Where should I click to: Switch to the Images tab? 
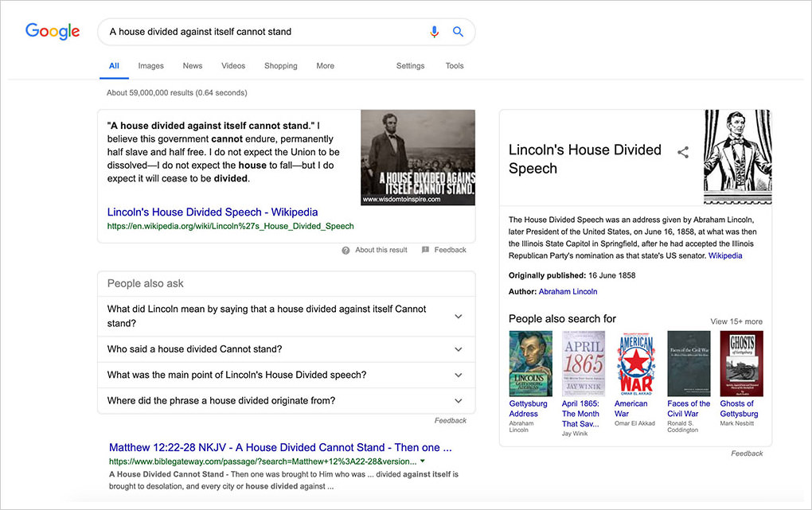point(150,66)
